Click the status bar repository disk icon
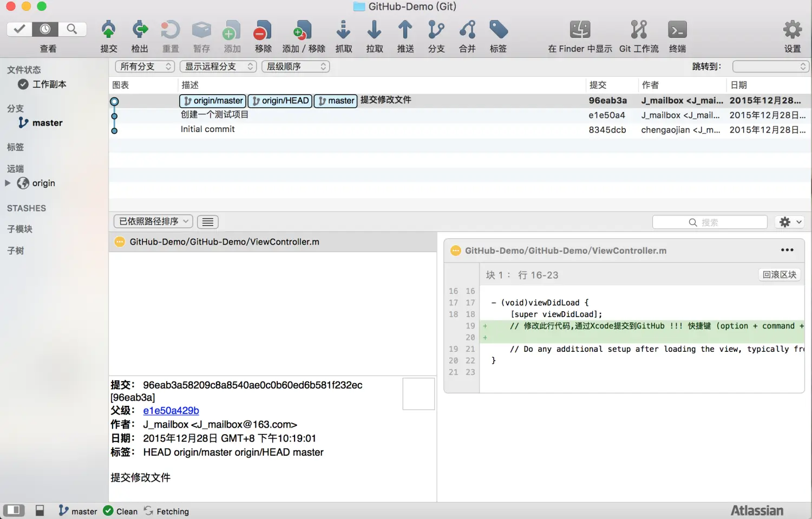The height and width of the screenshot is (519, 812). point(40,510)
